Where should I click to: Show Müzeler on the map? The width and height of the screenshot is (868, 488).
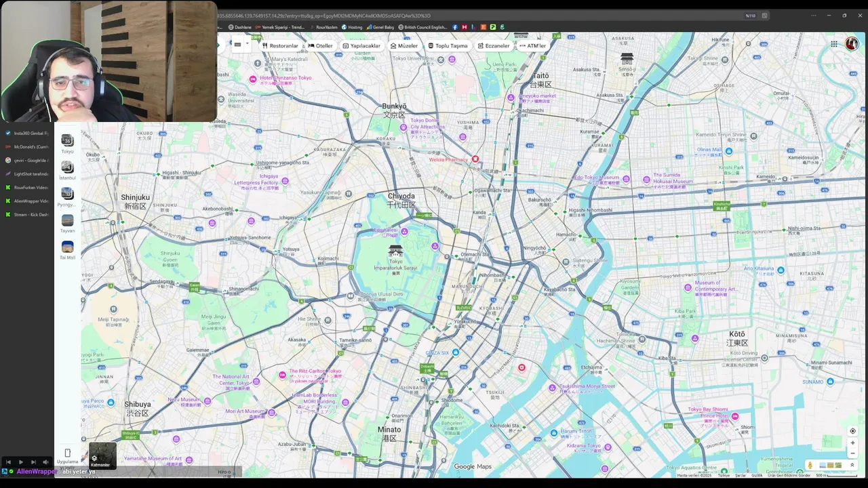pyautogui.click(x=404, y=46)
